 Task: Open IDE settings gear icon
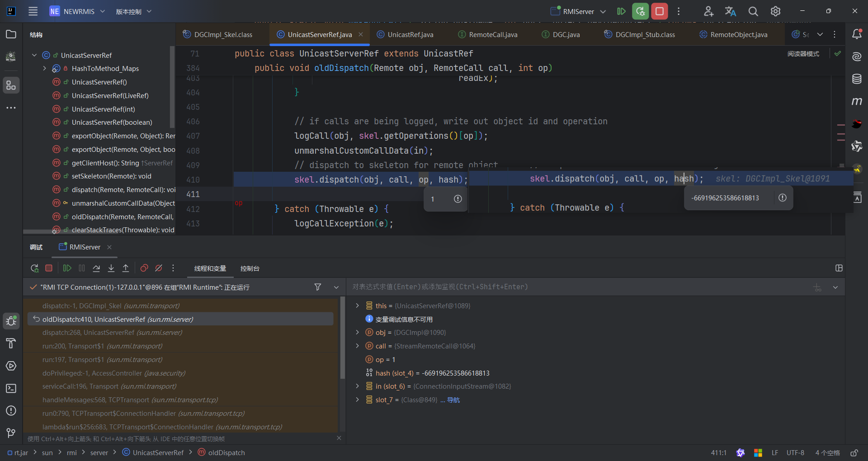point(776,11)
